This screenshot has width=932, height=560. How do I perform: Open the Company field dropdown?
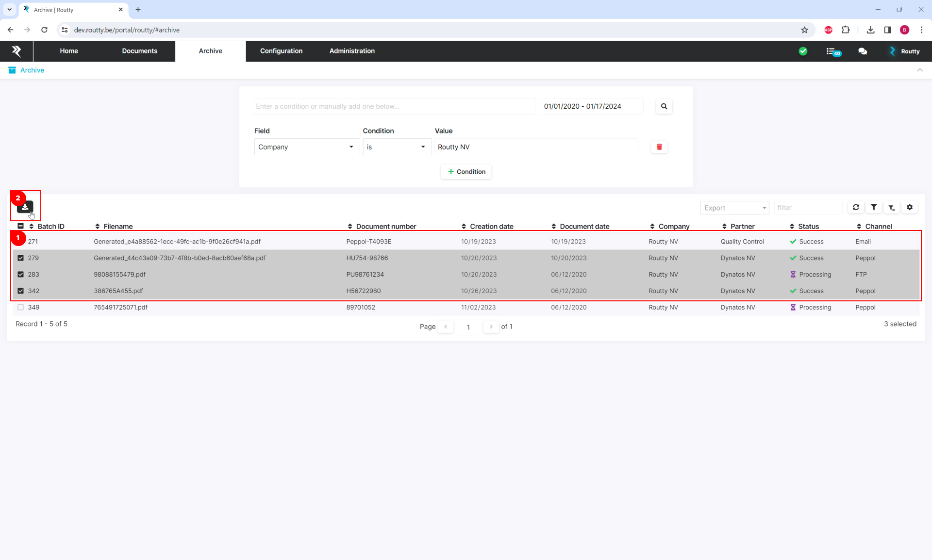pos(306,147)
